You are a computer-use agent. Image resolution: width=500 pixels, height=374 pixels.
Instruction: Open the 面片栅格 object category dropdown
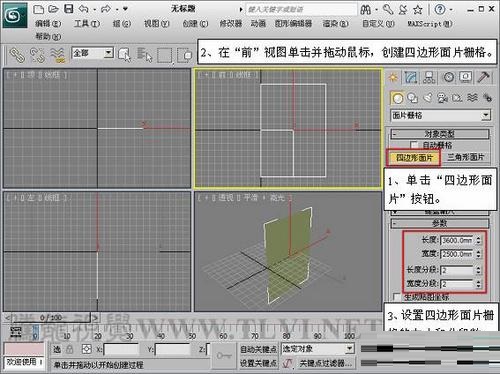(x=486, y=115)
